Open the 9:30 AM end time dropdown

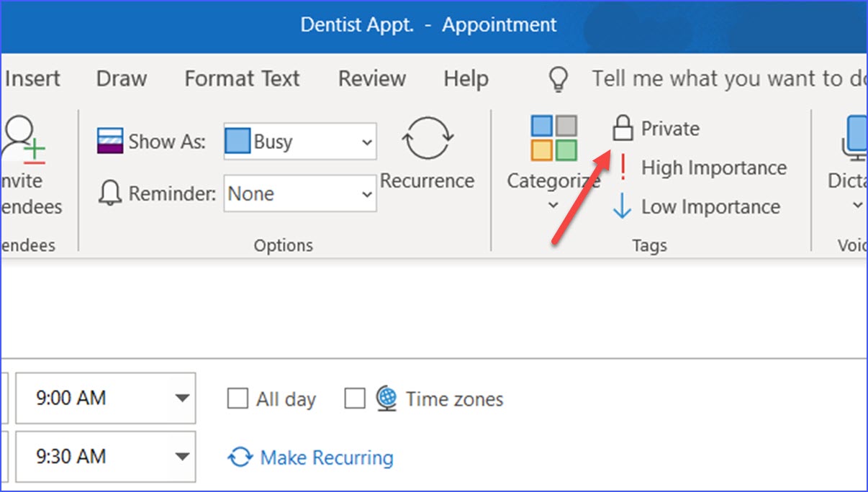[x=182, y=457]
